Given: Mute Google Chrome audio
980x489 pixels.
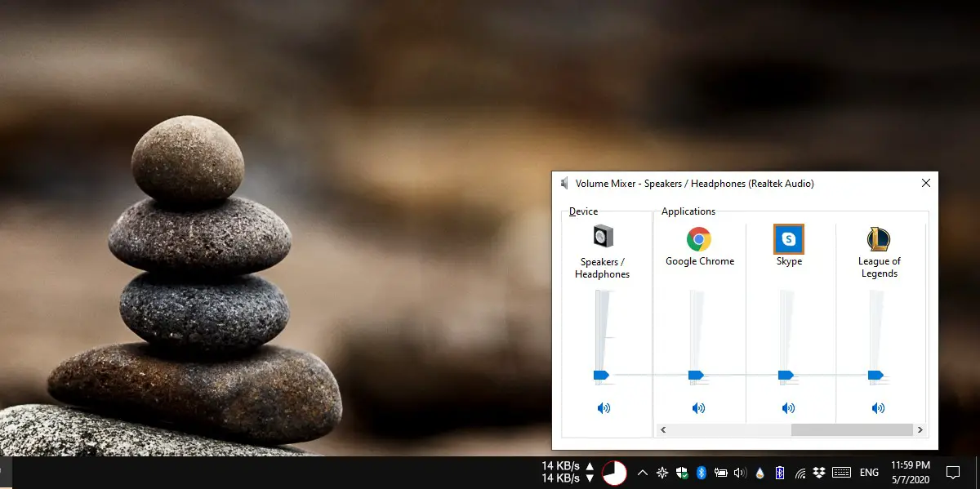Looking at the screenshot, I should pos(698,408).
